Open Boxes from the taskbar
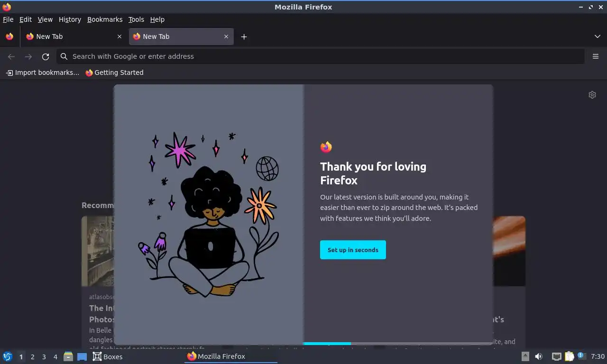 pos(108,356)
